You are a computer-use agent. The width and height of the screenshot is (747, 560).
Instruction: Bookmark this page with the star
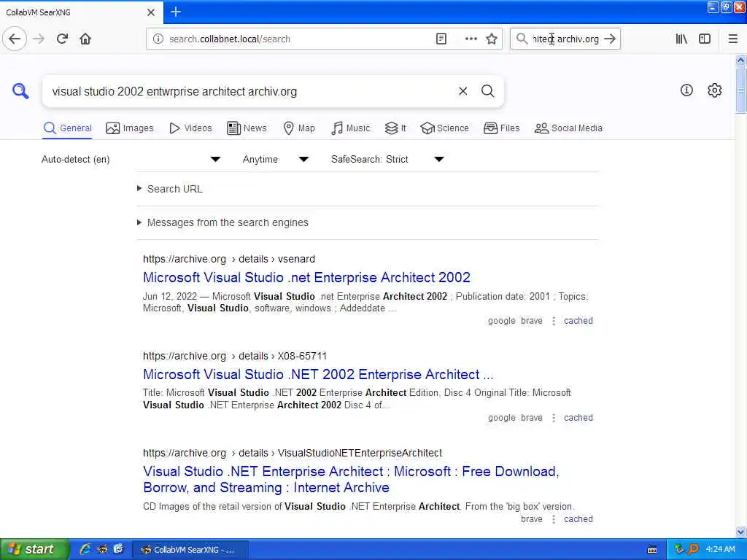pyautogui.click(x=492, y=39)
